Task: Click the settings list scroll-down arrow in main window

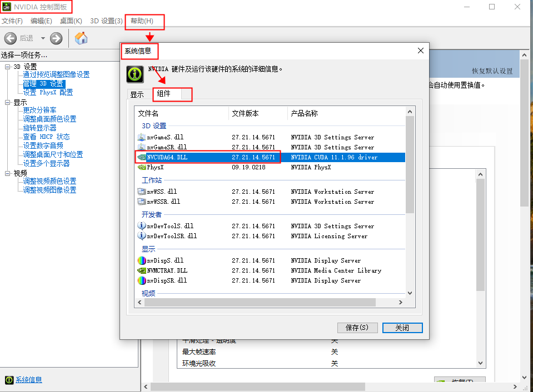Action: (x=480, y=363)
